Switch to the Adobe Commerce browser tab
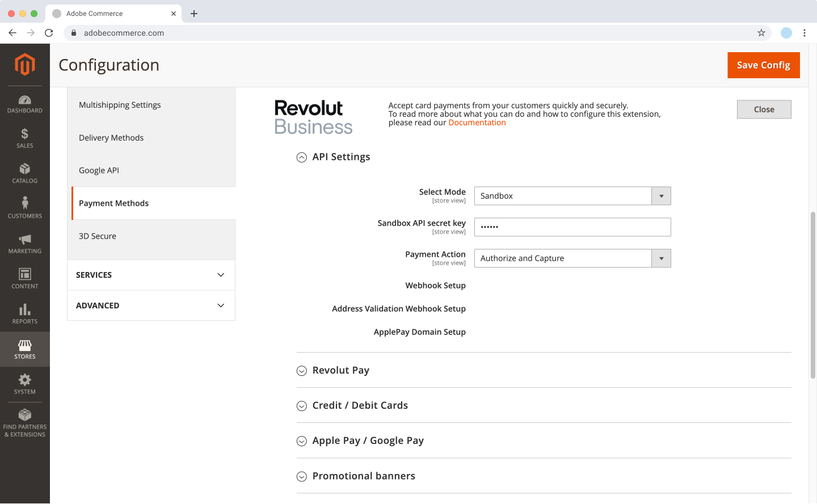 pyautogui.click(x=113, y=14)
